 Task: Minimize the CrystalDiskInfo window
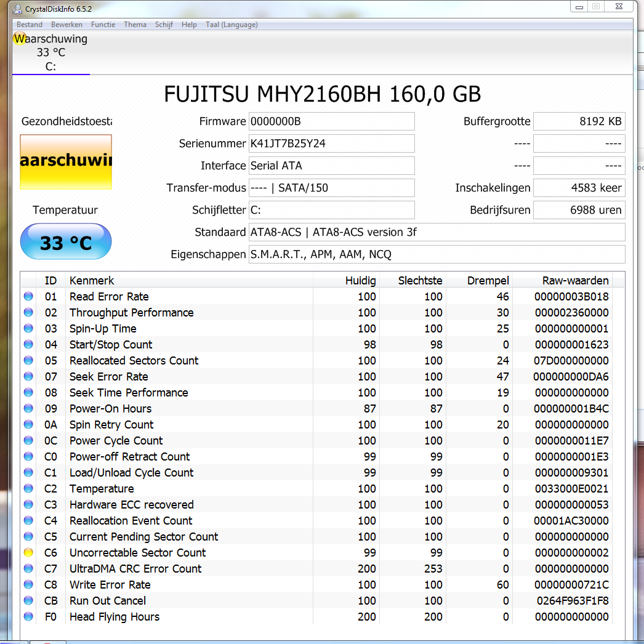pos(579,7)
